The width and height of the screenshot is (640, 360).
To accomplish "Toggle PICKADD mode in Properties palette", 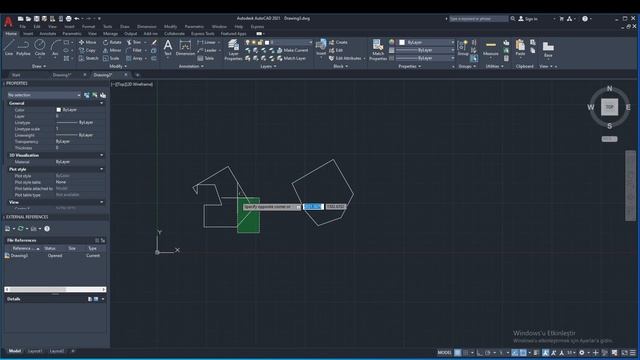I will point(87,95).
